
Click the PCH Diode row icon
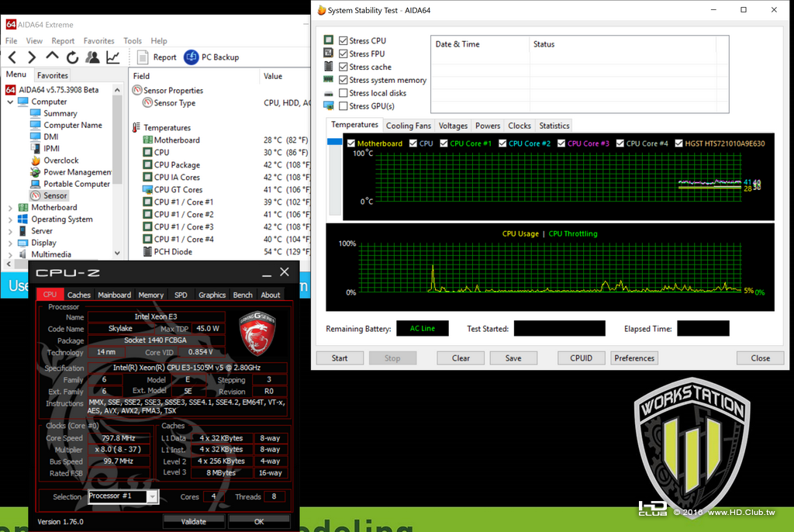[147, 252]
